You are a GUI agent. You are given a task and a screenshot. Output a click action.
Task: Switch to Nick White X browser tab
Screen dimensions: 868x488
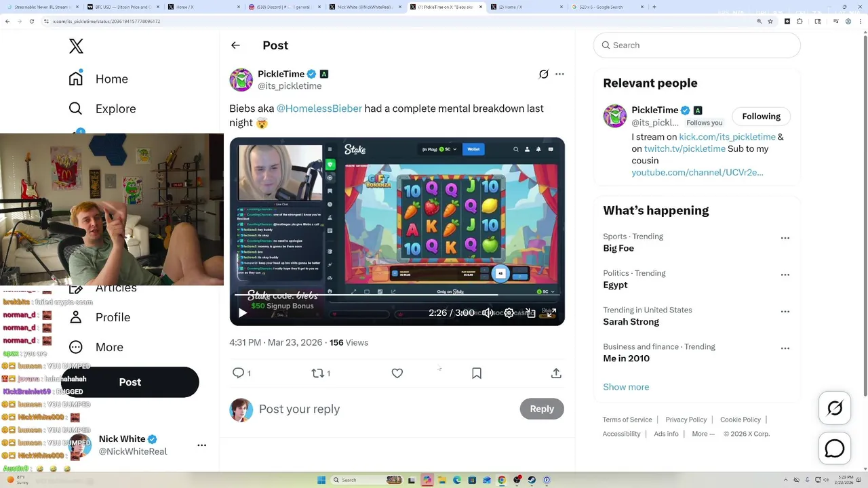364,7
